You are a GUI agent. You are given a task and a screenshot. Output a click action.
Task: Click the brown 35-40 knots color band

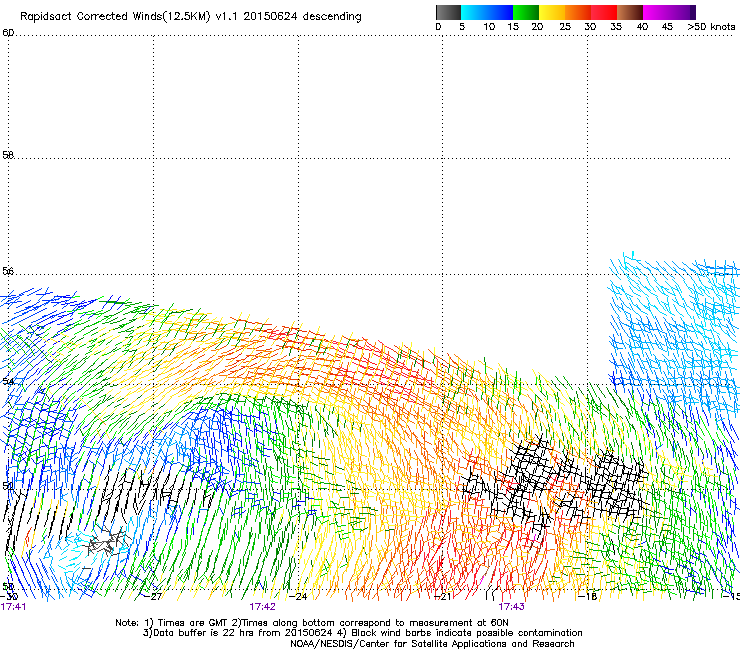630,12
